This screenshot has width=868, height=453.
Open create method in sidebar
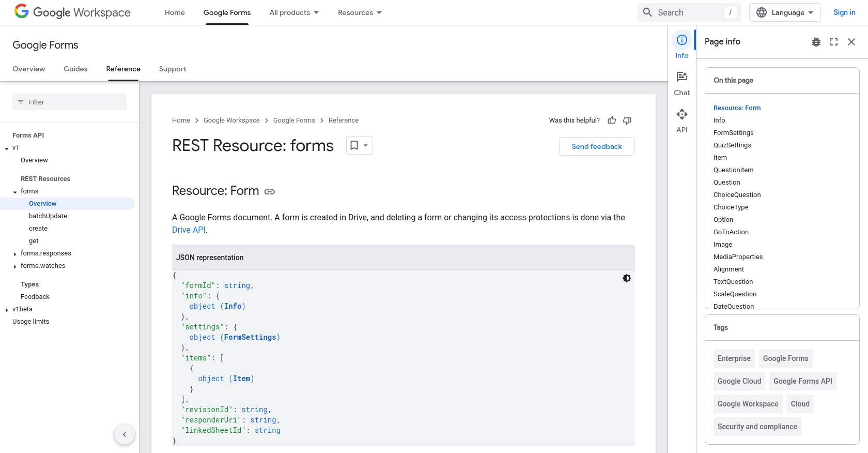38,229
